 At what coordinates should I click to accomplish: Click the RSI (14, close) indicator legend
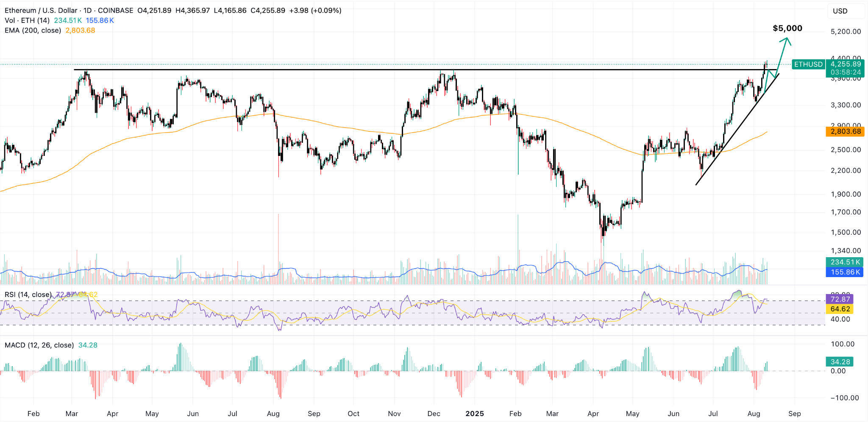point(28,293)
